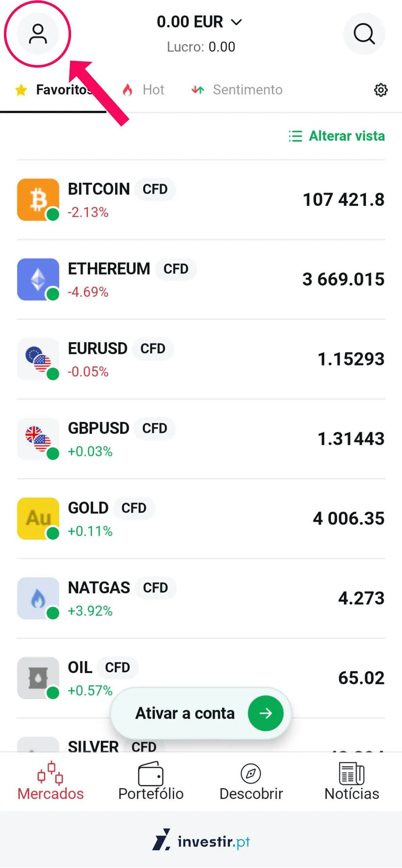Screen dimensions: 402x868
Task: Open the Notícias news section
Action: (351, 782)
